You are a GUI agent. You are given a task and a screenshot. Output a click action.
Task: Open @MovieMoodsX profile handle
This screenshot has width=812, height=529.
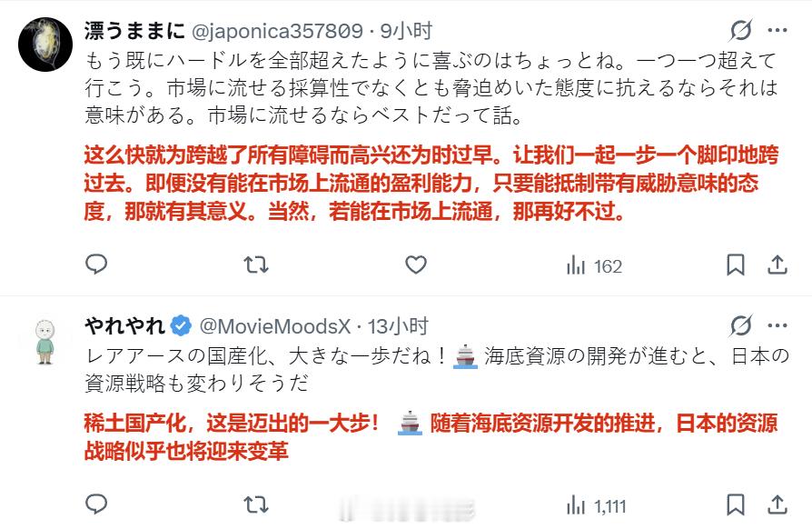click(x=275, y=326)
